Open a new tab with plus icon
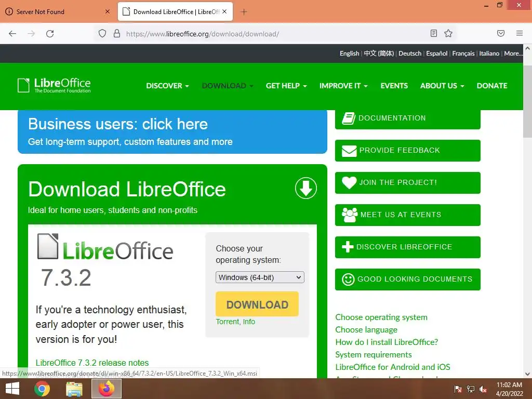 point(244,12)
